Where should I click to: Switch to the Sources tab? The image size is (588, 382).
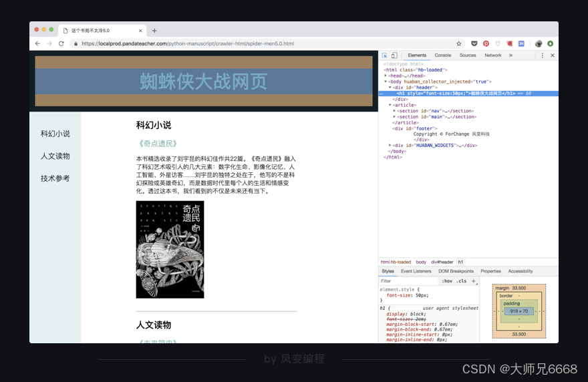click(468, 55)
